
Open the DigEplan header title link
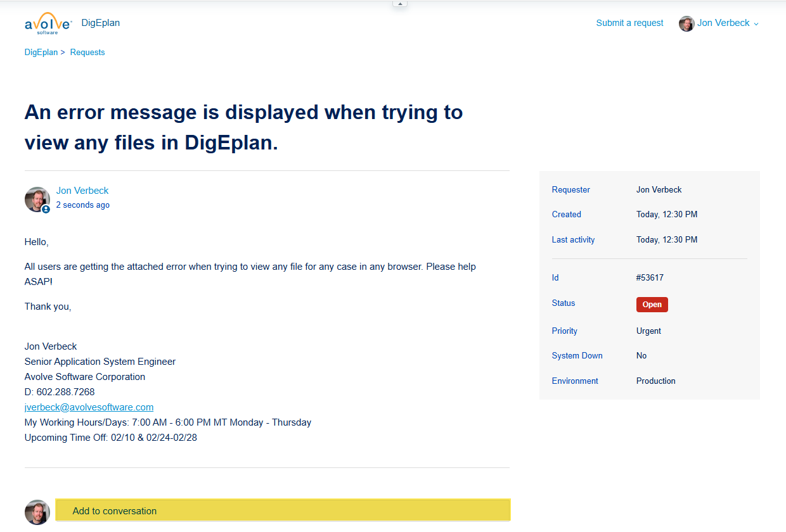101,23
